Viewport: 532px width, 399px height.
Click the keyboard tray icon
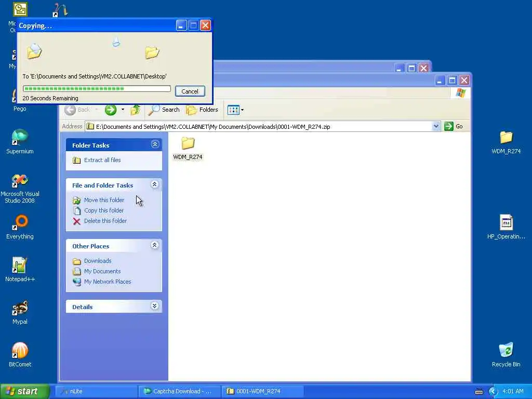478,392
